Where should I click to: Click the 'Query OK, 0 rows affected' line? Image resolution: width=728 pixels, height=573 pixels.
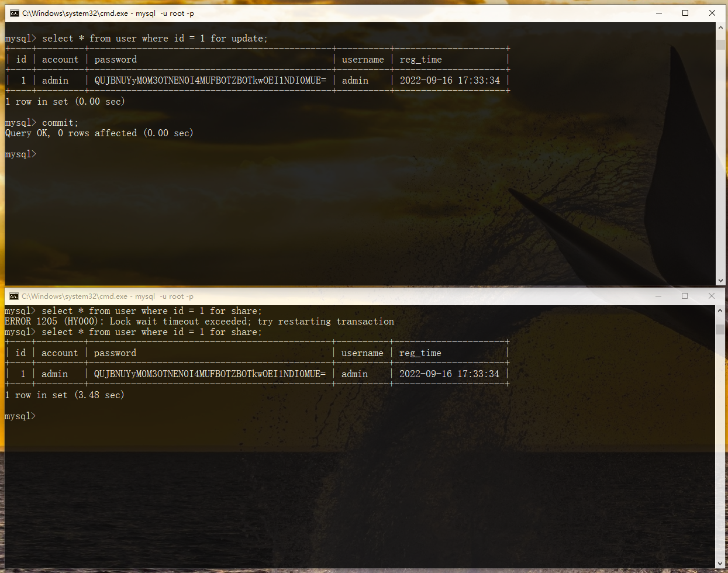(x=99, y=133)
